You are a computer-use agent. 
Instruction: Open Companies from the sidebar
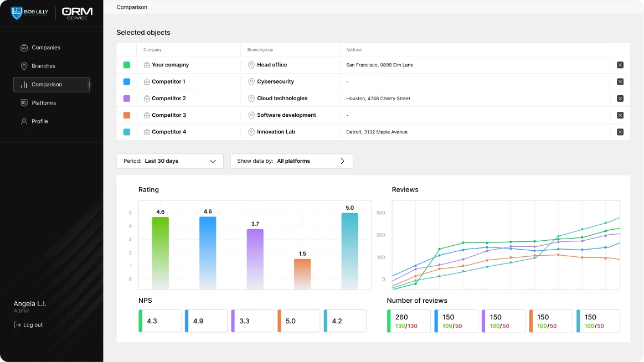click(40, 48)
